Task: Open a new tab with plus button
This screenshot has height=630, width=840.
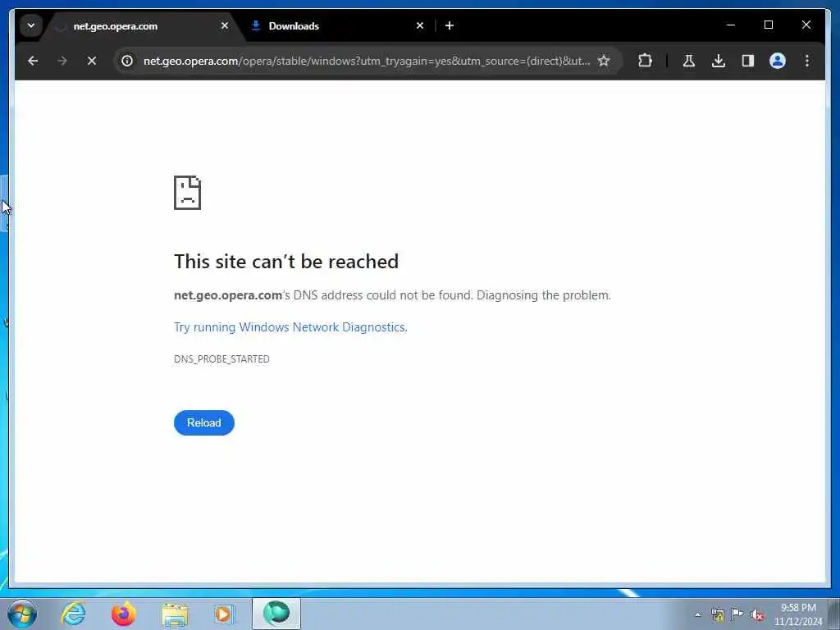Action: (450, 25)
